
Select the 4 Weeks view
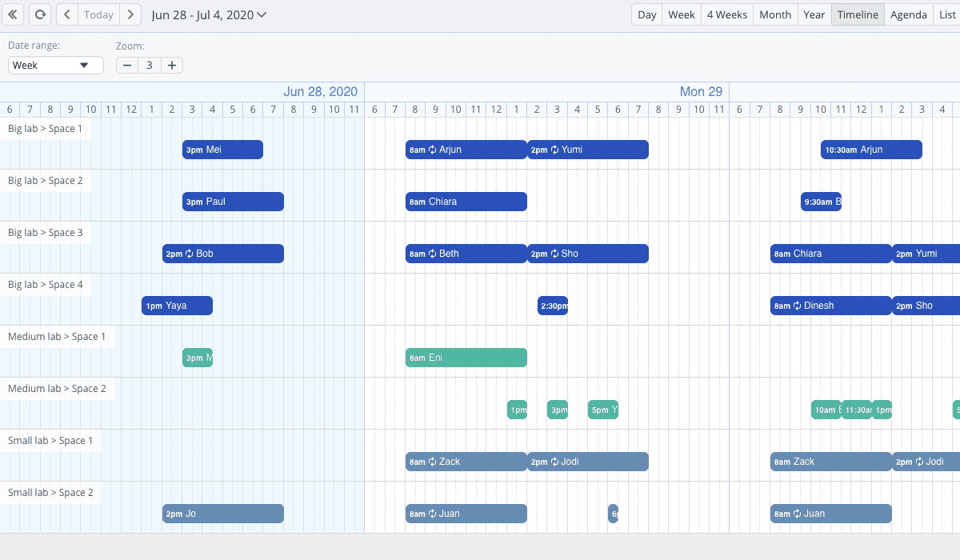click(726, 14)
